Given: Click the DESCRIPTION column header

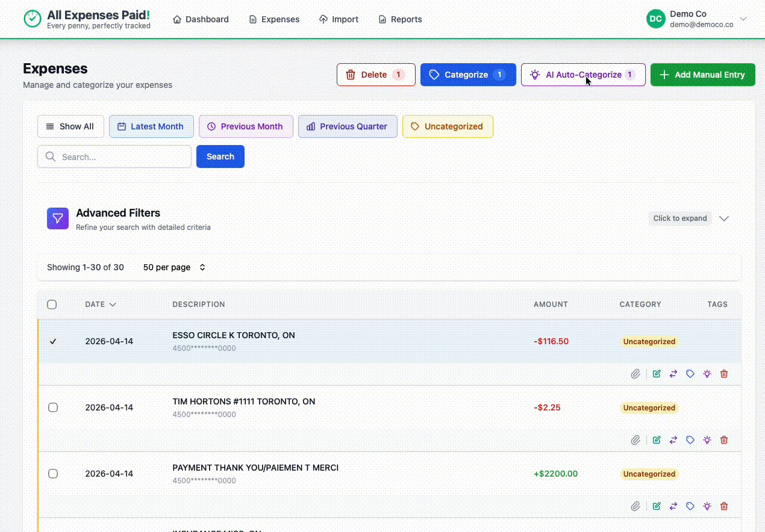Looking at the screenshot, I should [x=199, y=305].
